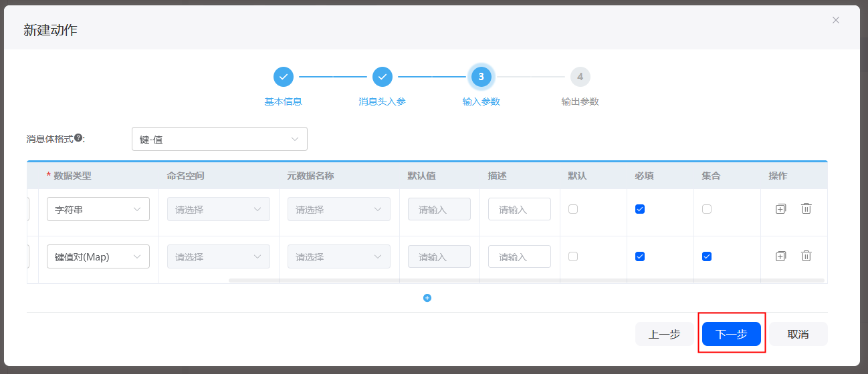
Task: Open 字符串 data type dropdown
Action: [98, 209]
